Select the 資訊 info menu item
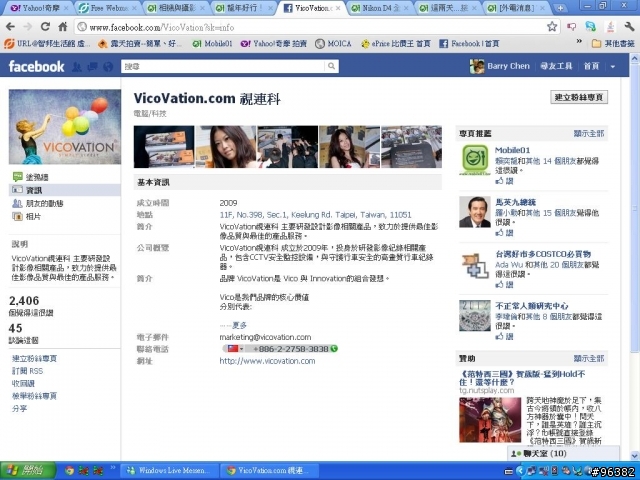This screenshot has width=640, height=480. (x=64, y=190)
